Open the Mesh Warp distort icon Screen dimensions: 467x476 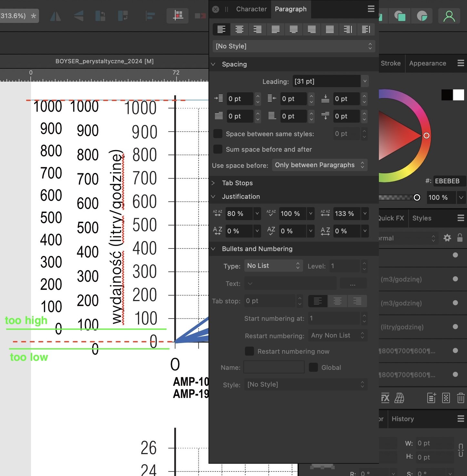click(400, 398)
